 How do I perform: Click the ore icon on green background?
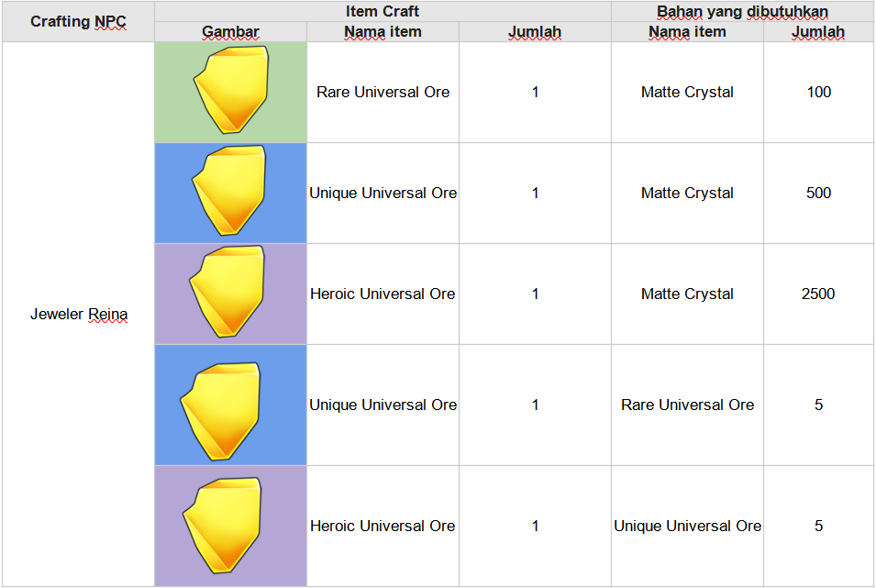[x=231, y=91]
